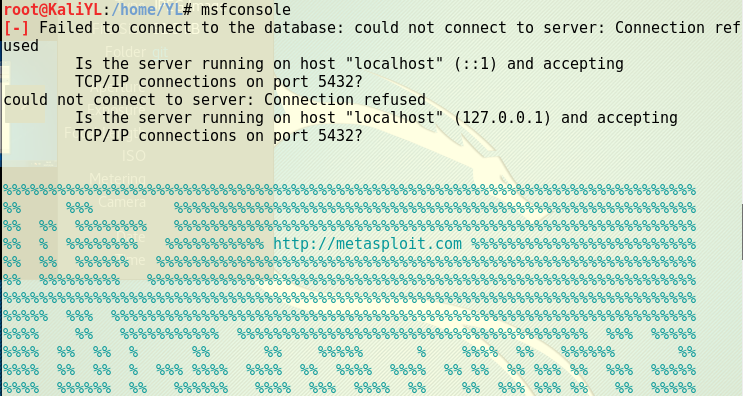
Task: Click the "(::1)" IPv6 address text
Action: (x=475, y=64)
